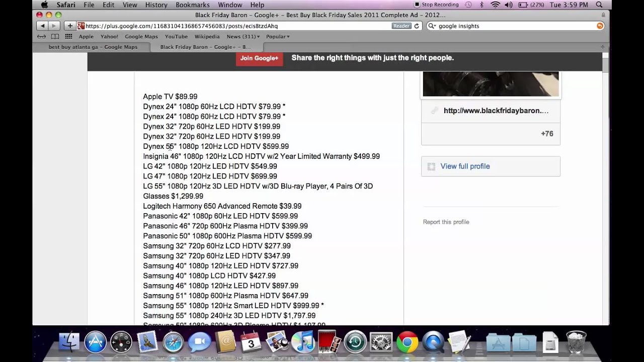Open the YouTube bookmark
The width and height of the screenshot is (644, 362).
(x=176, y=36)
